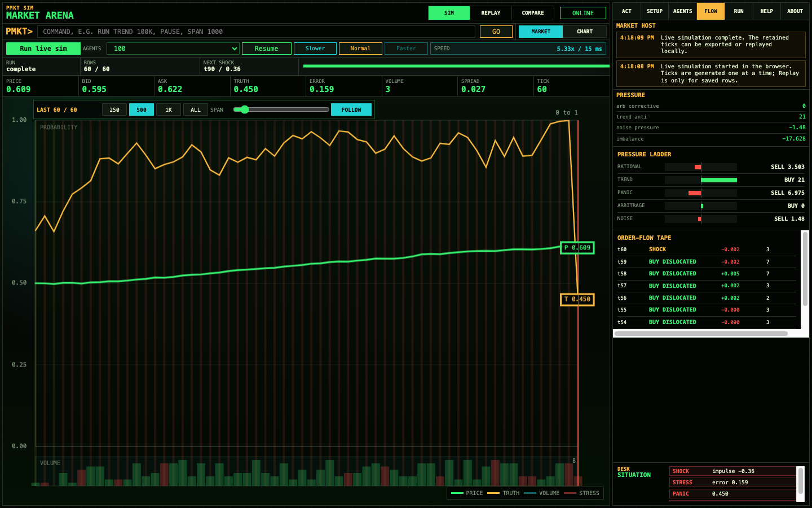
Task: Select the MARKET view toggle
Action: [541, 32]
